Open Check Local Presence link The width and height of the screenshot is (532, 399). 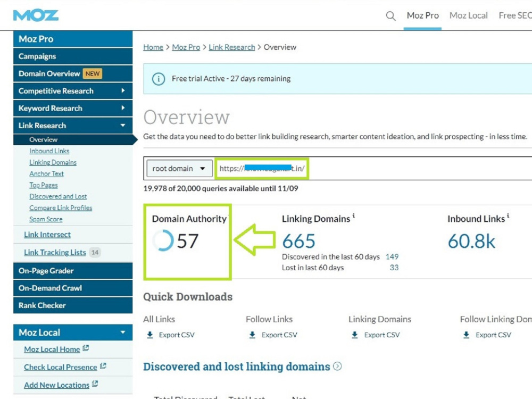pos(61,367)
